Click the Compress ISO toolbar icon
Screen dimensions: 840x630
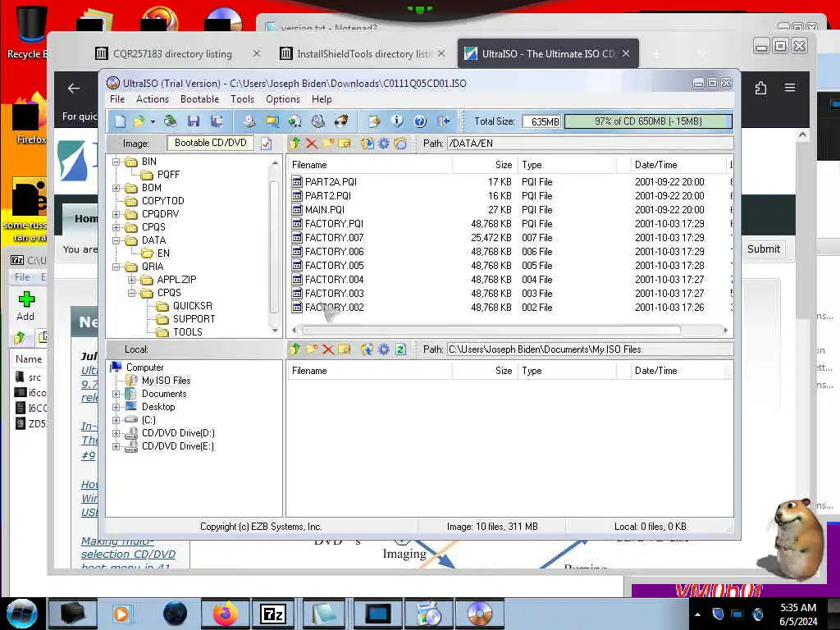point(272,121)
